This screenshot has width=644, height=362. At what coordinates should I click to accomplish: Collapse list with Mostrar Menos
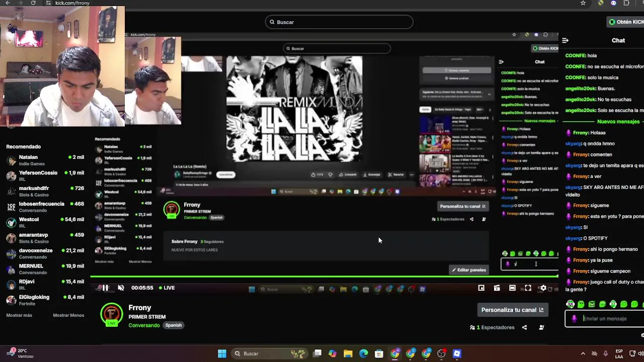68,315
